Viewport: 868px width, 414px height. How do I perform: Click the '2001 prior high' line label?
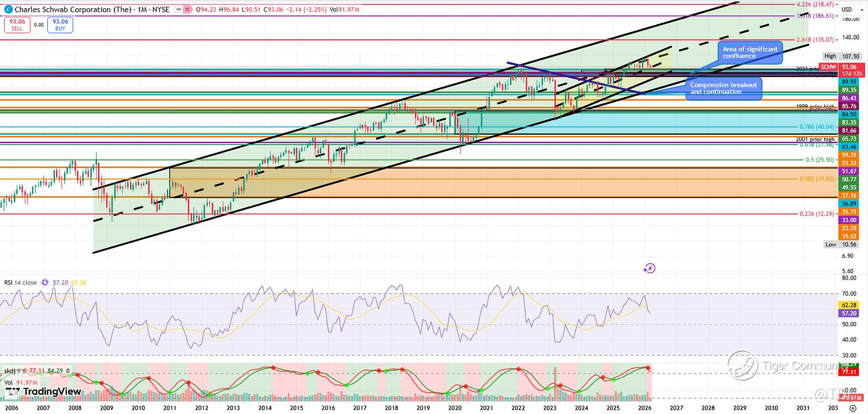click(816, 139)
